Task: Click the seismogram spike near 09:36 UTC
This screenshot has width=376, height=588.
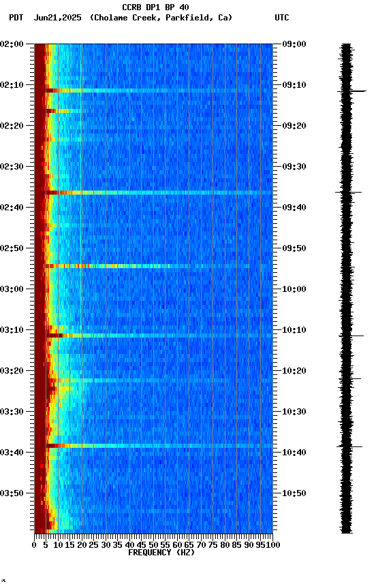Action: [x=349, y=193]
